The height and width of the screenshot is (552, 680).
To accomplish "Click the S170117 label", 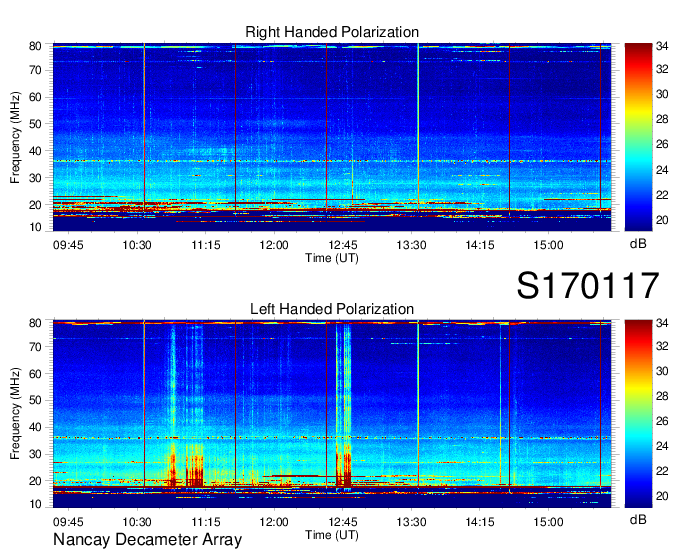I will pyautogui.click(x=588, y=285).
